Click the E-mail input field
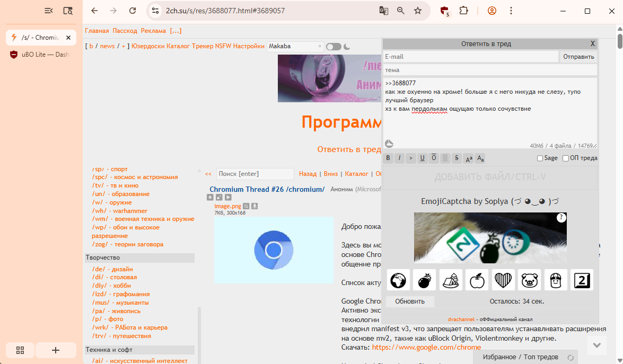Image resolution: width=623 pixels, height=364 pixels. pos(471,57)
